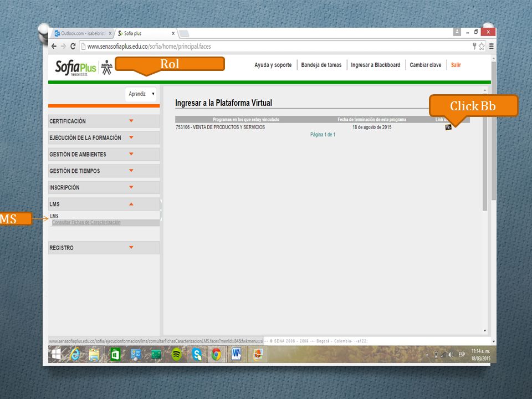Launch Internet Explorer from the taskbar
This screenshot has height=399, width=532.
tap(75, 355)
